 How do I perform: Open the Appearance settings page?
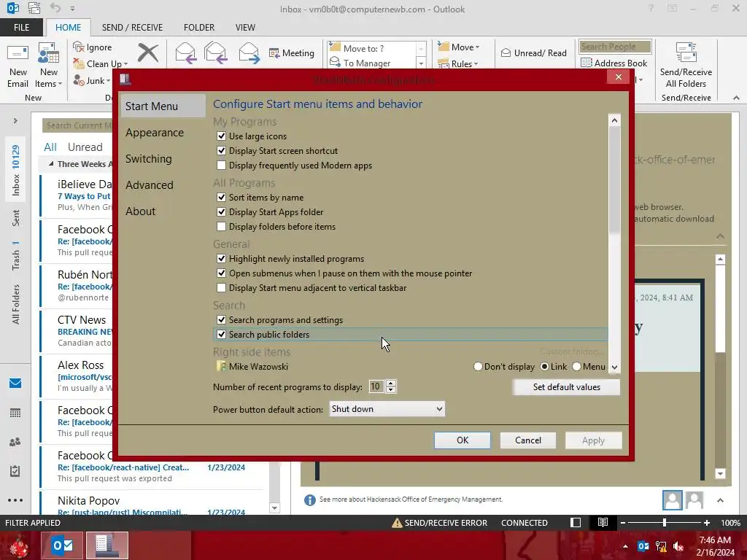pos(155,133)
